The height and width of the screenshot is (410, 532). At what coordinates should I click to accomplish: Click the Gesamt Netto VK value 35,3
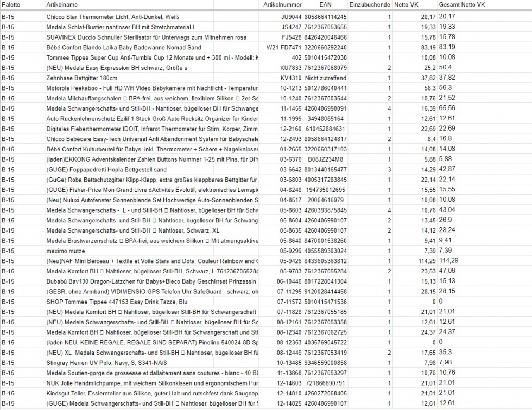pyautogui.click(x=445, y=352)
